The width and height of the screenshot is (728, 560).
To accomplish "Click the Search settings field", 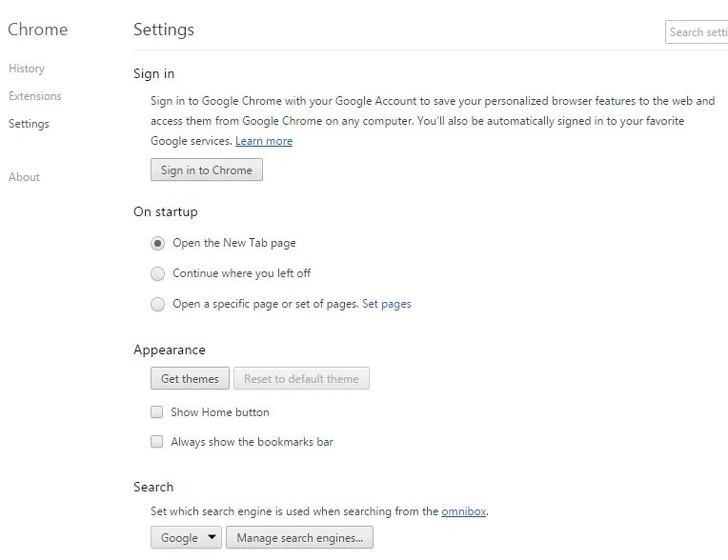I will tap(698, 31).
